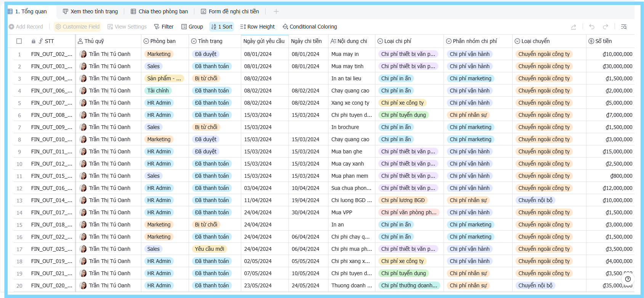Click 'Xang xe cong ty' content cell

pos(350,103)
